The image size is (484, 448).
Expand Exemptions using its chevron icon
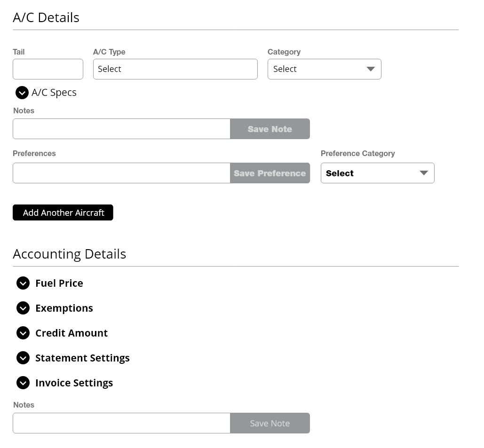pyautogui.click(x=23, y=308)
